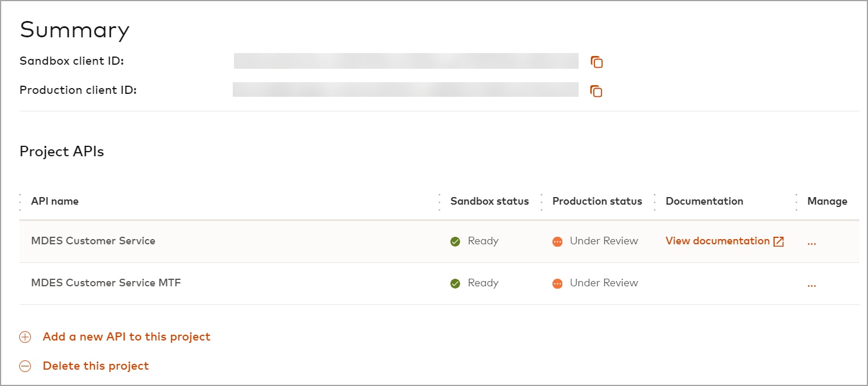Click green Ready checkmark for MDES Customer Service
This screenshot has height=386, width=868.
pyautogui.click(x=456, y=241)
